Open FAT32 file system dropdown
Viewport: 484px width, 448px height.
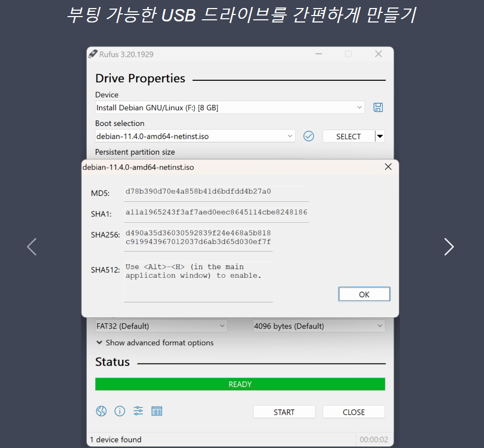coord(161,326)
